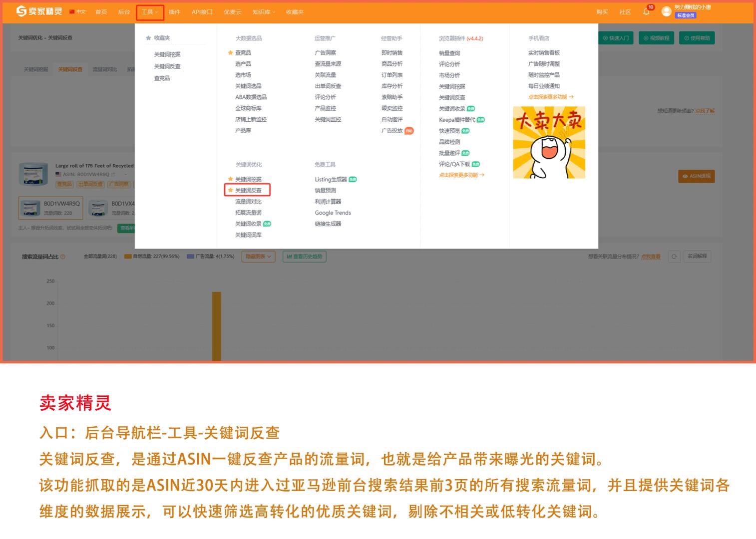Select 选产品 under 大数据选品
This screenshot has height=539, width=756.
tap(243, 64)
